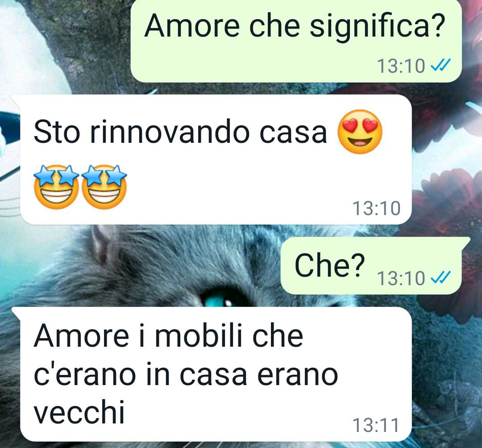
Task: Tap the second star-struck emoji
Action: point(104,187)
